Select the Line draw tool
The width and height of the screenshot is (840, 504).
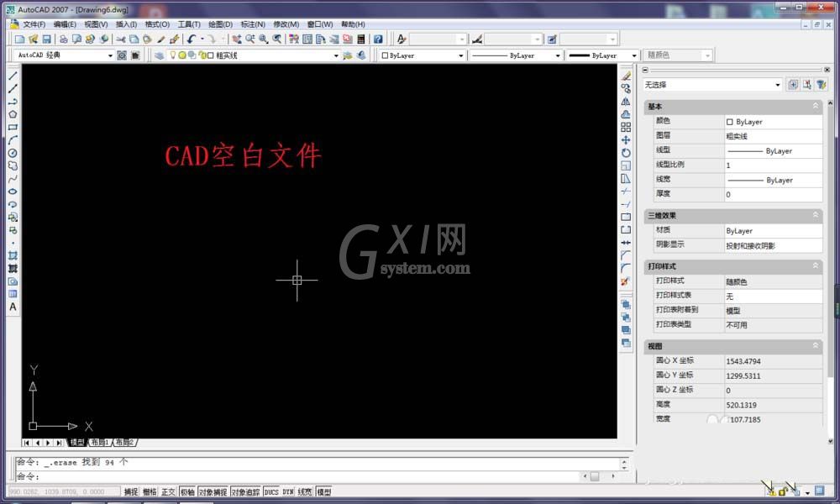(13, 76)
